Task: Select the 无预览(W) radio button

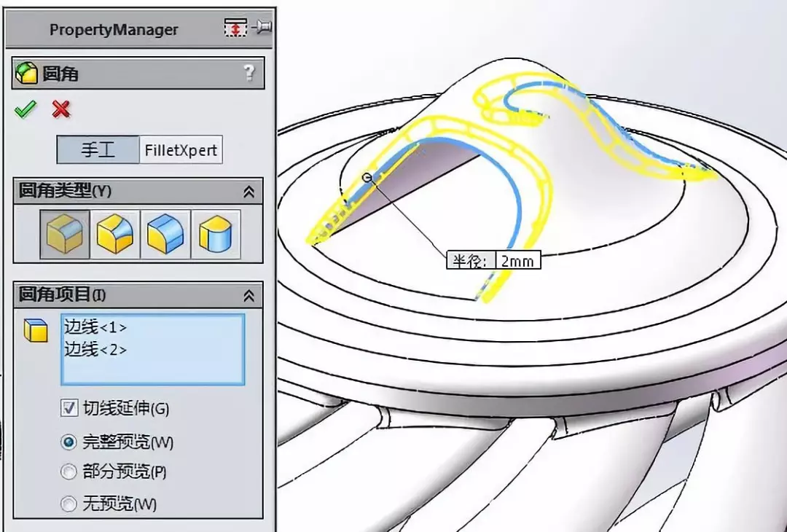Action: click(x=68, y=504)
